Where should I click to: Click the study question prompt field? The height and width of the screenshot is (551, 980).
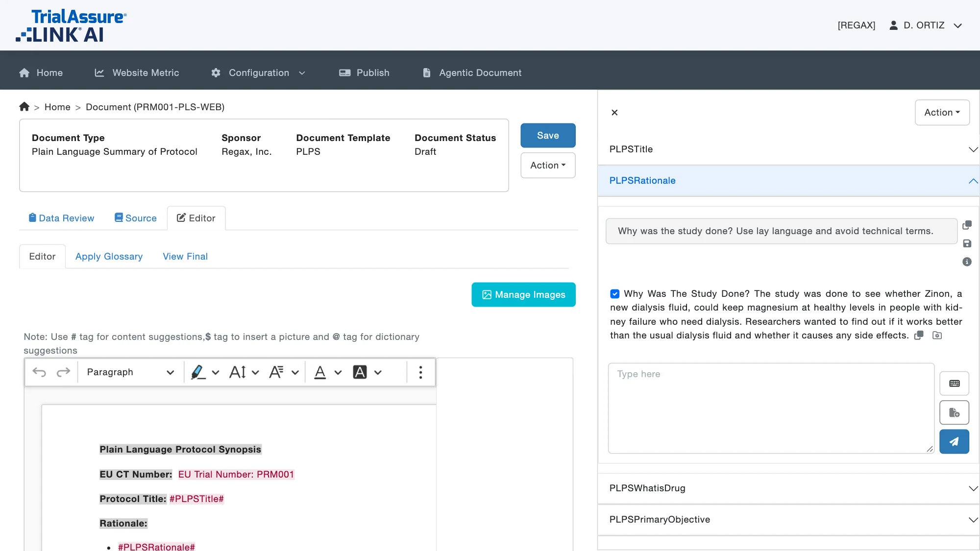781,231
